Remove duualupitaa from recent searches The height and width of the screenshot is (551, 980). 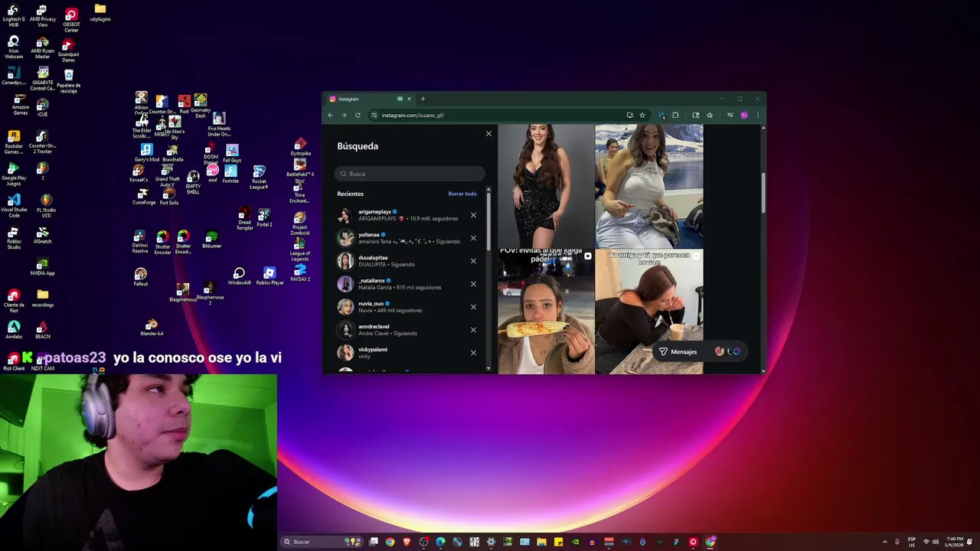(473, 261)
